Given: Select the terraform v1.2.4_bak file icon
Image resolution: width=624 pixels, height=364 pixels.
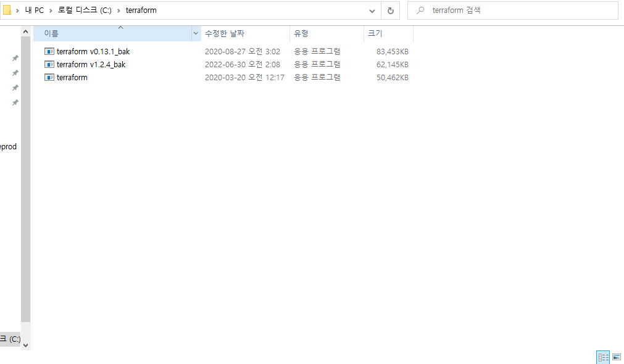Looking at the screenshot, I should 49,64.
